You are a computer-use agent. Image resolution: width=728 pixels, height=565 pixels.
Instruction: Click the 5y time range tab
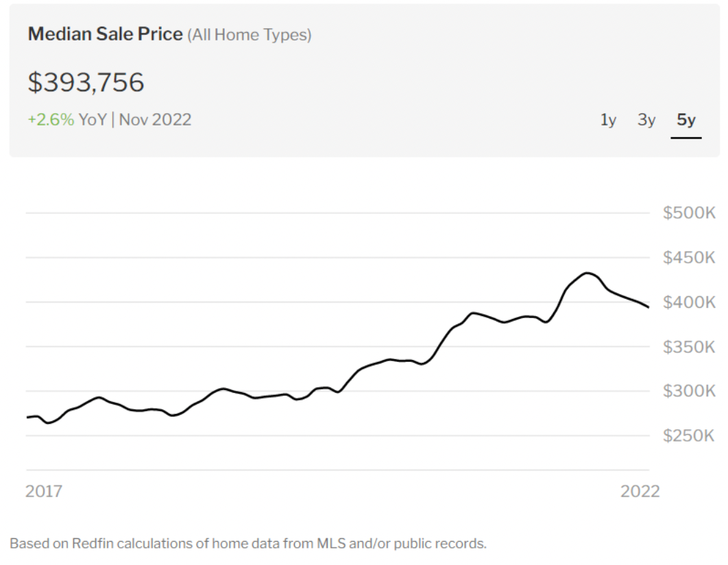click(x=686, y=120)
